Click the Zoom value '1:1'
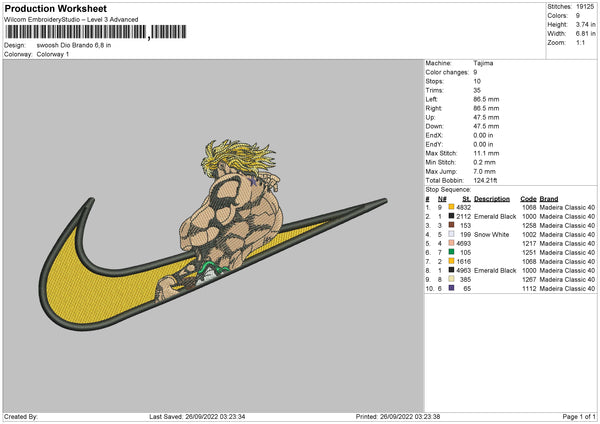 point(580,42)
